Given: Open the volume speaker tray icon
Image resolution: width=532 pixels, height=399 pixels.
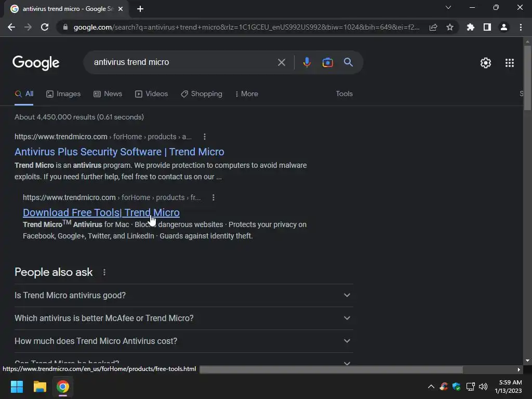Looking at the screenshot, I should (x=483, y=387).
